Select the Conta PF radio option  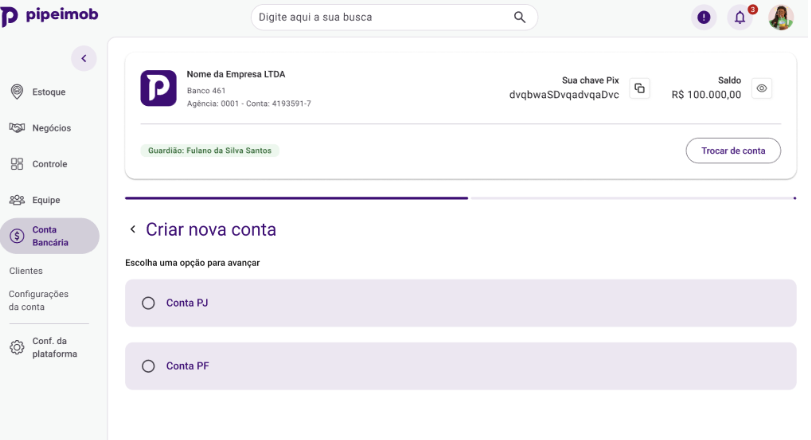[x=148, y=366]
